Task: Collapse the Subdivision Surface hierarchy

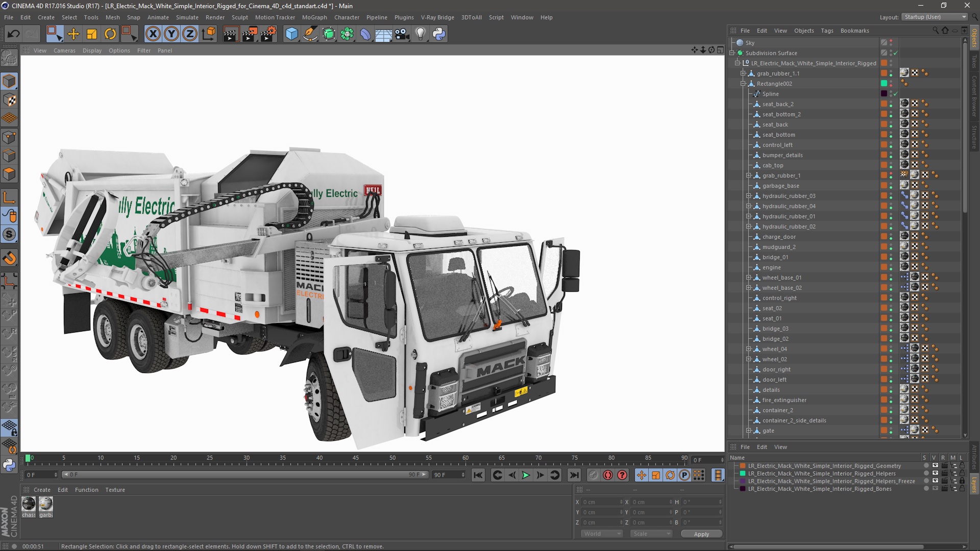Action: [732, 53]
